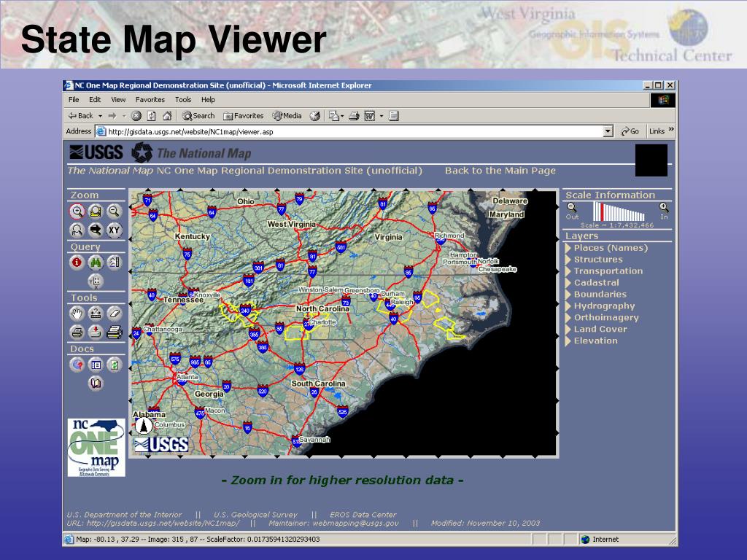Image resolution: width=747 pixels, height=560 pixels.
Task: Open the Favorites menu
Action: [150, 99]
